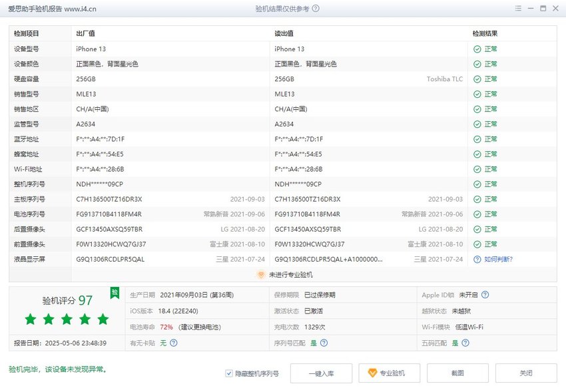
Task: Click the 正常 result text in 前置摄像头 row
Action: click(x=491, y=244)
